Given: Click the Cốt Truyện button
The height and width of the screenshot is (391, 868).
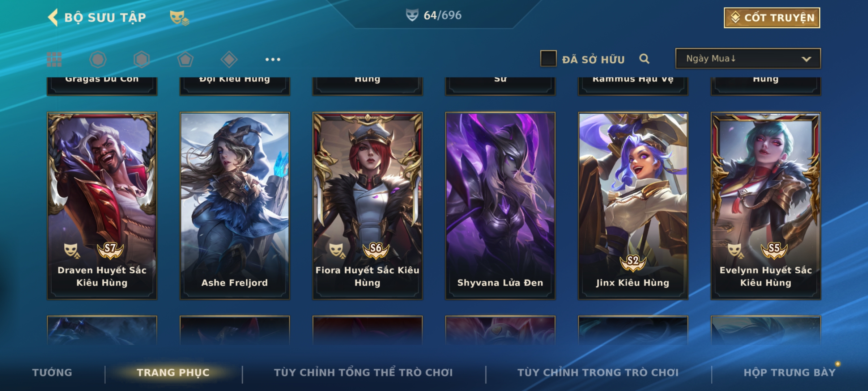Looking at the screenshot, I should pyautogui.click(x=772, y=18).
